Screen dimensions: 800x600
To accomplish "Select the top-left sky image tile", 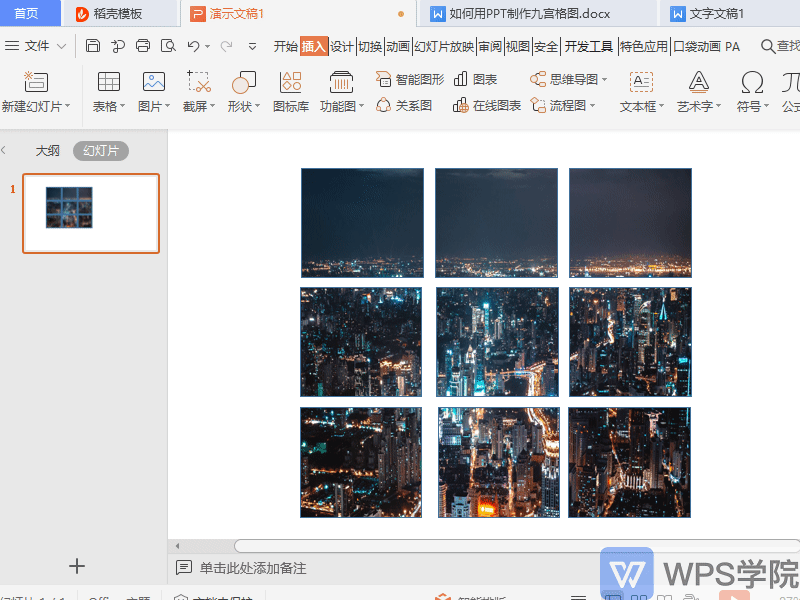I will pos(362,223).
